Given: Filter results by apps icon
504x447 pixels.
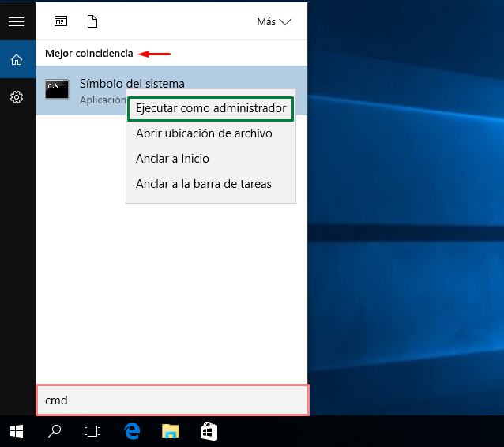Looking at the screenshot, I should [61, 21].
